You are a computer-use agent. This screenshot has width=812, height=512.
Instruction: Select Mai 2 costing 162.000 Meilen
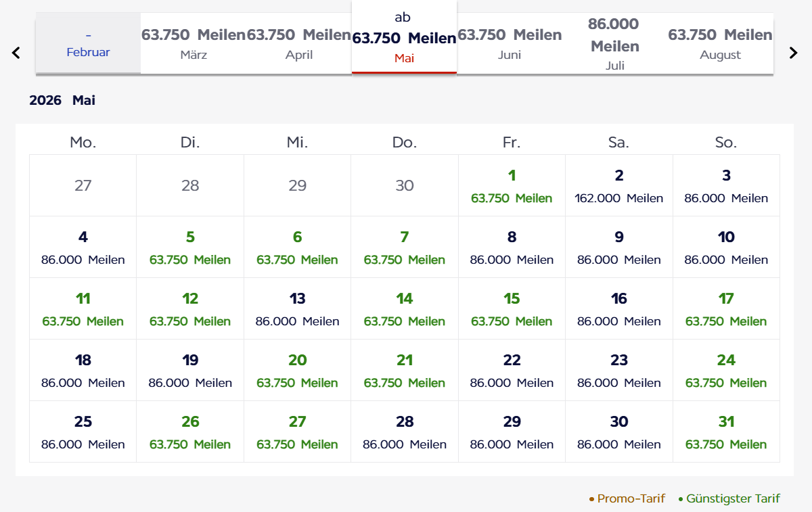pyautogui.click(x=618, y=185)
